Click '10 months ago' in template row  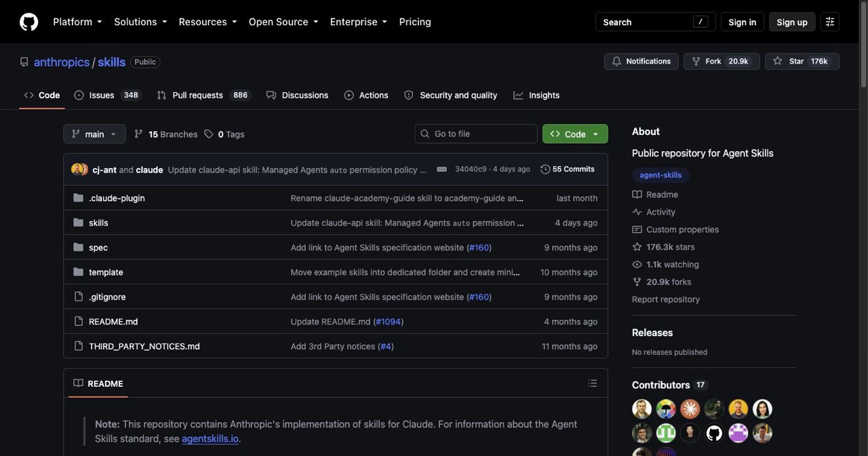(x=569, y=272)
